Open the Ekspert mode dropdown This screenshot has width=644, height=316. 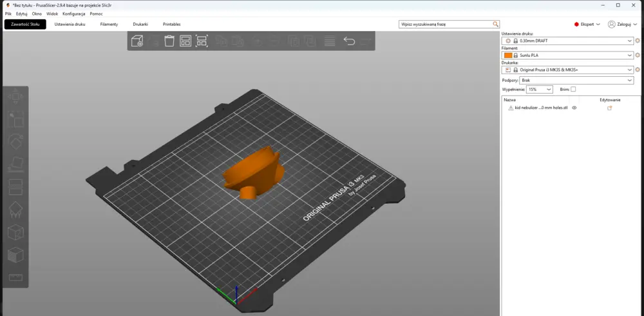click(587, 25)
